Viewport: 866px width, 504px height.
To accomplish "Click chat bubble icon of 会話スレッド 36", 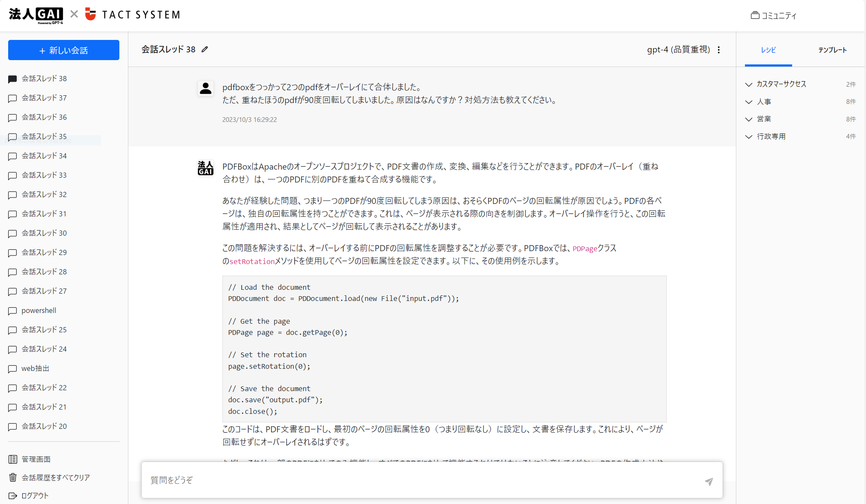I will click(x=12, y=118).
